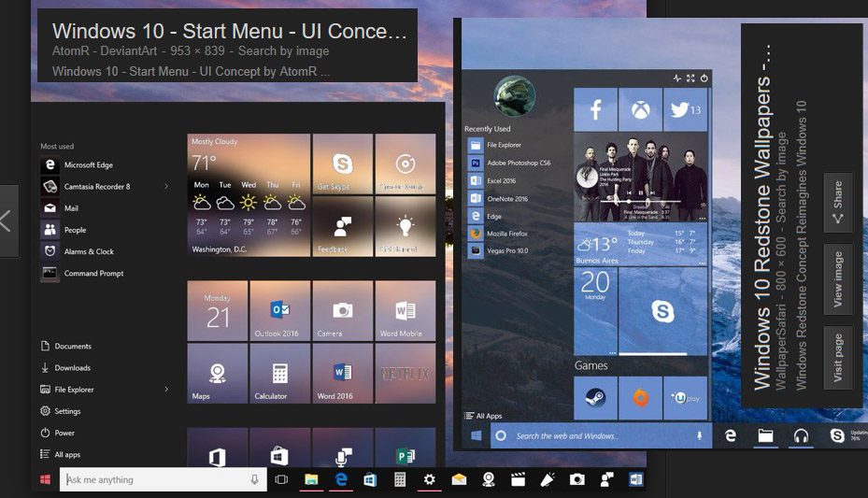The width and height of the screenshot is (868, 498).
Task: Go to previous image with left arrow
Action: (7, 221)
